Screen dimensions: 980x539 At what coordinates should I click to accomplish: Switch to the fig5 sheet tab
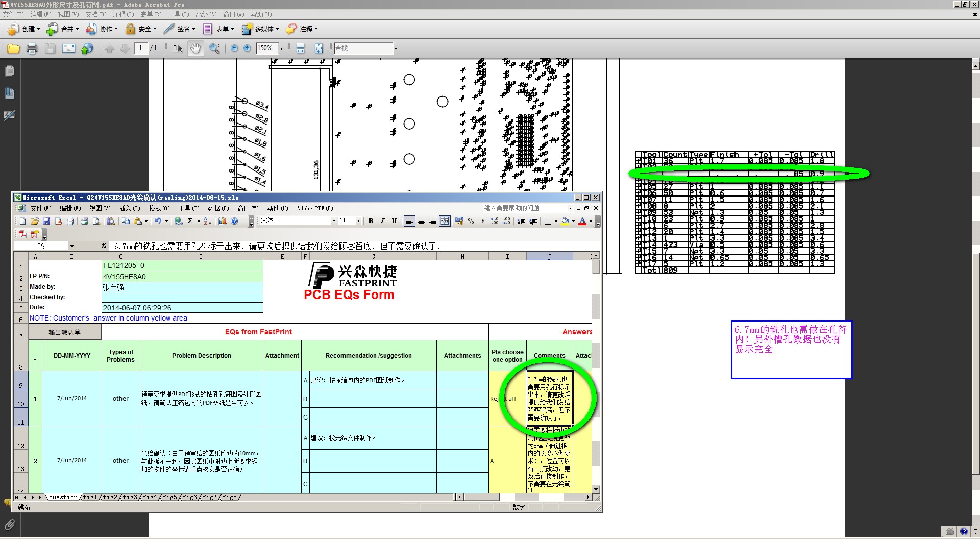tap(169, 497)
